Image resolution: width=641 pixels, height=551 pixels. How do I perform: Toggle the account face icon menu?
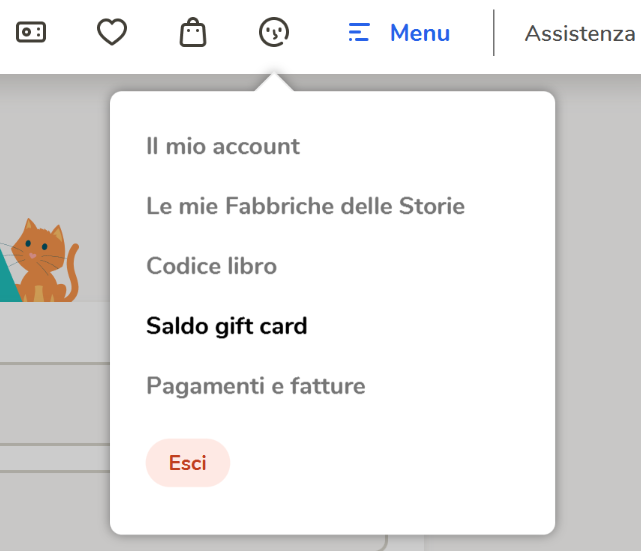(274, 32)
